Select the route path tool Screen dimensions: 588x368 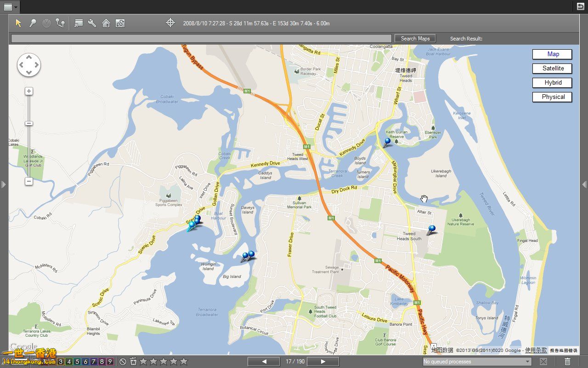click(60, 23)
